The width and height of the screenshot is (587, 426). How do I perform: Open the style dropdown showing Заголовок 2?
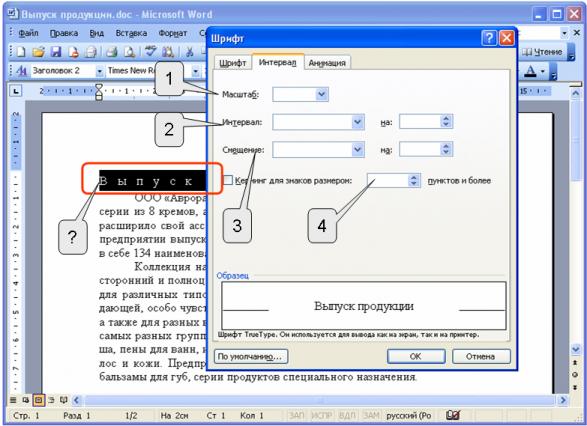click(x=100, y=71)
